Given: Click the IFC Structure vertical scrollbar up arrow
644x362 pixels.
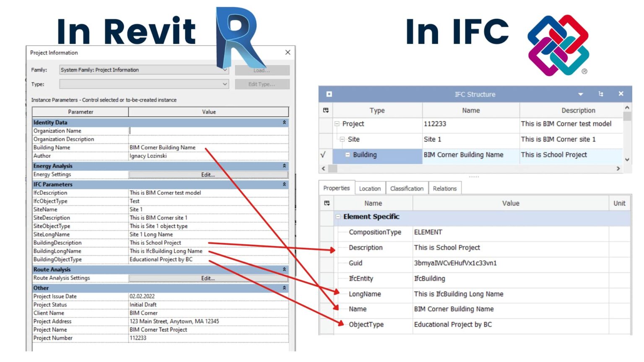Looking at the screenshot, I should pyautogui.click(x=627, y=107).
